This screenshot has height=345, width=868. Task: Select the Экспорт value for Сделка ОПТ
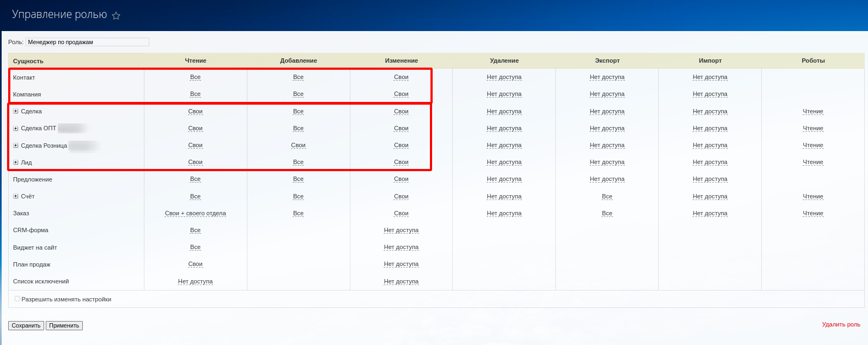coord(607,129)
